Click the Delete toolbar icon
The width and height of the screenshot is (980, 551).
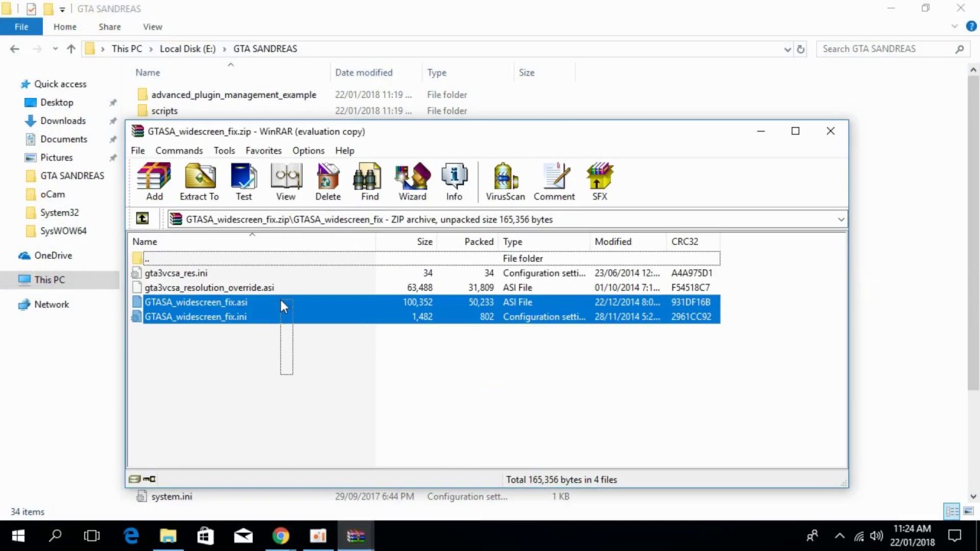tap(328, 182)
